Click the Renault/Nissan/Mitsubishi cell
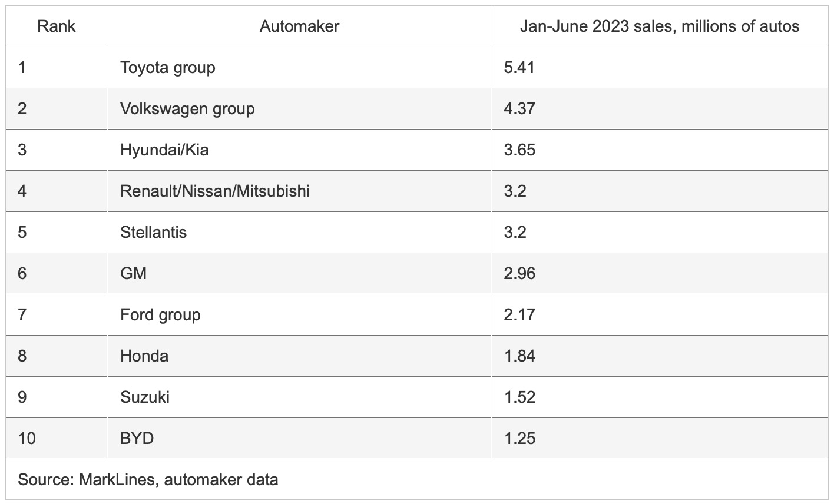 pos(215,191)
